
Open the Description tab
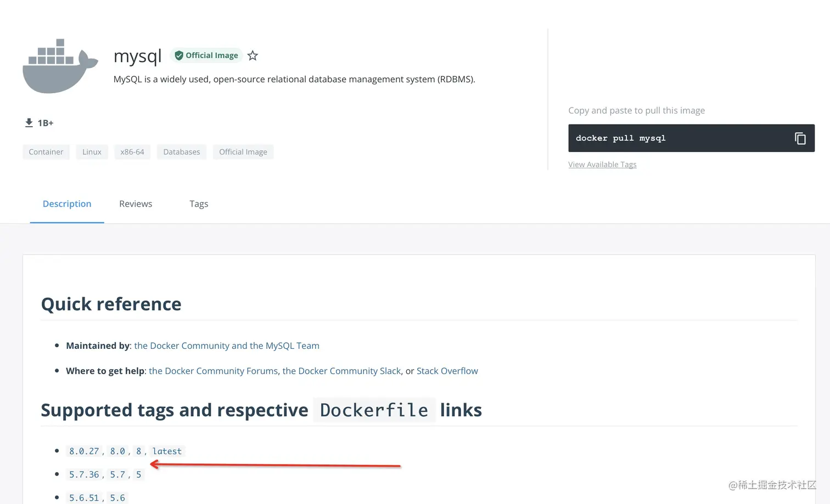(x=67, y=204)
